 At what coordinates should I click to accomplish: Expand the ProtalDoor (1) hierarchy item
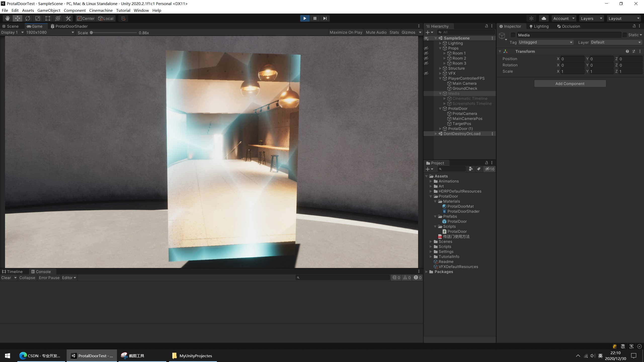coord(440,129)
